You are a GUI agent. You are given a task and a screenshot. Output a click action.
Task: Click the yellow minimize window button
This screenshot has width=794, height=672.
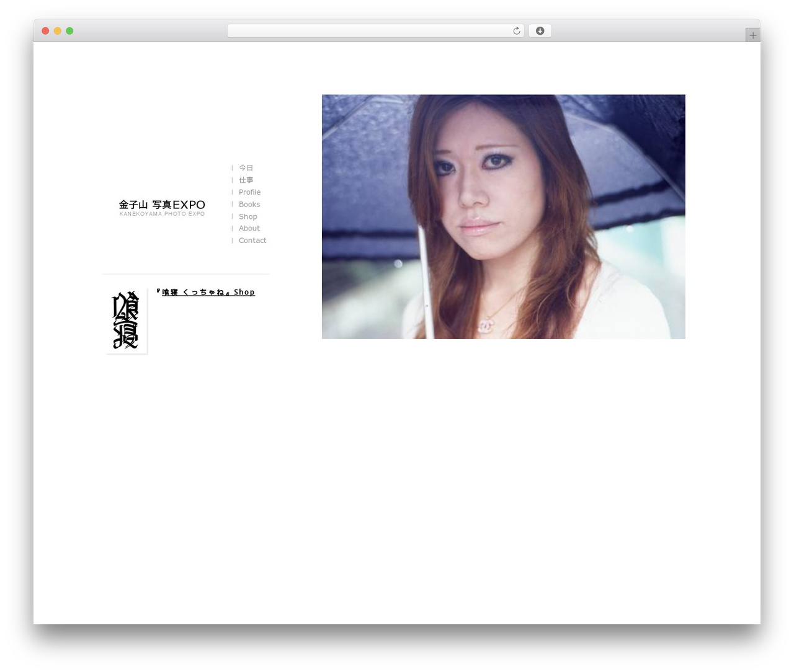pyautogui.click(x=57, y=31)
